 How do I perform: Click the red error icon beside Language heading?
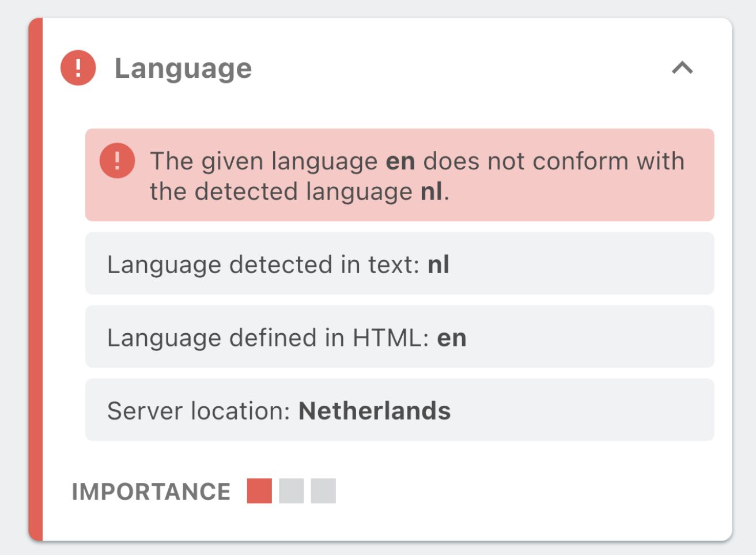(78, 68)
